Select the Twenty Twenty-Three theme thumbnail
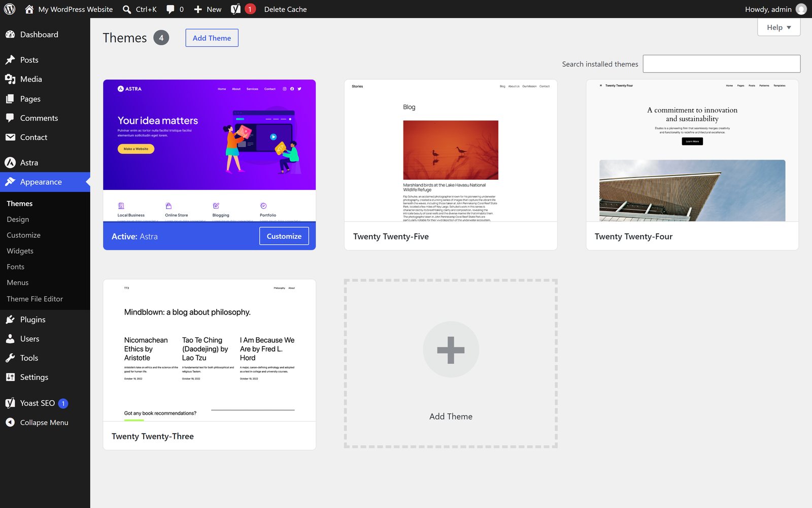 pos(209,350)
